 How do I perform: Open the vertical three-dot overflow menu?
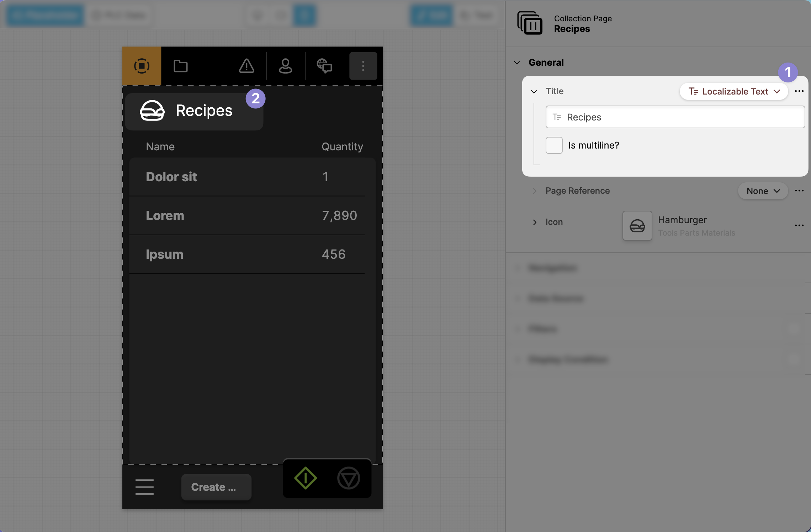pyautogui.click(x=363, y=66)
